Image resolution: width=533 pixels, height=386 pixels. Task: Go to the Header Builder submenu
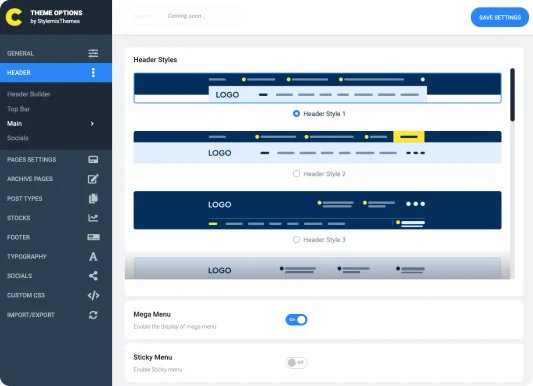[x=29, y=94]
